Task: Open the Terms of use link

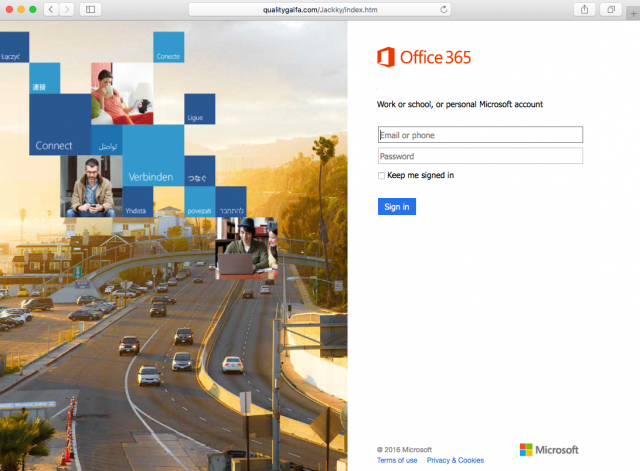Action: click(x=397, y=460)
